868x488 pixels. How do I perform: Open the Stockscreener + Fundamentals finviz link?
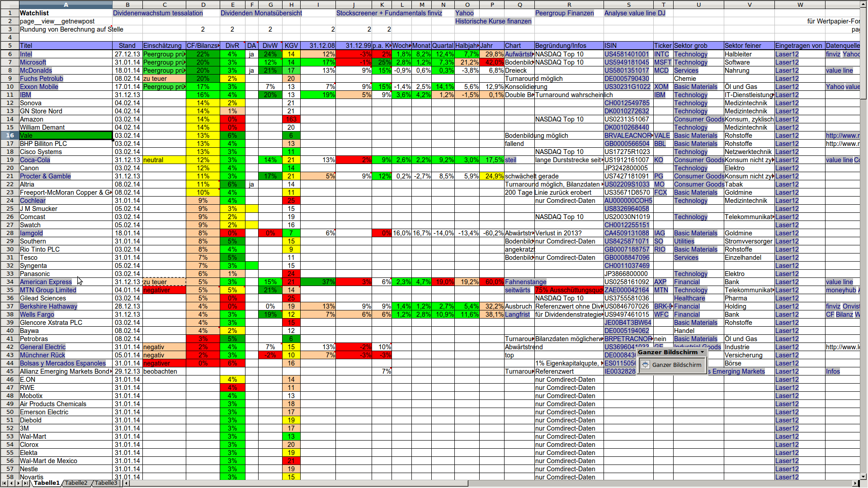pyautogui.click(x=389, y=13)
